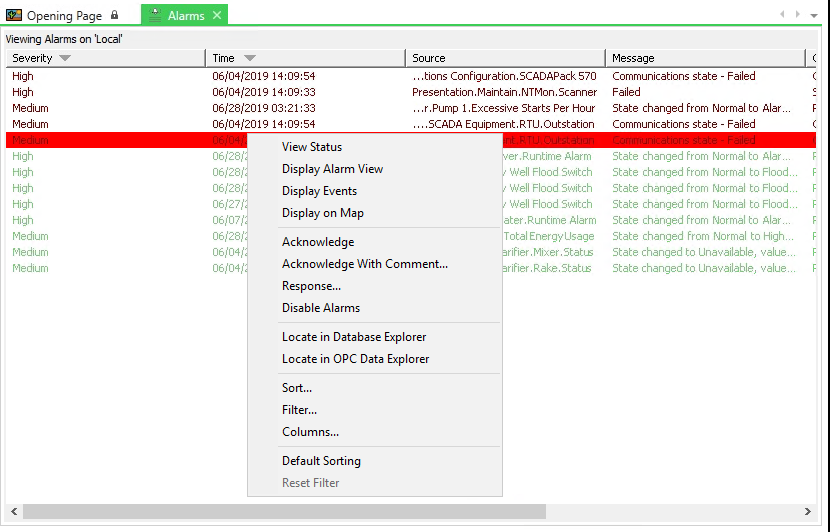
Task: Click the alarm bell icon on Alarms tab
Action: coord(156,16)
